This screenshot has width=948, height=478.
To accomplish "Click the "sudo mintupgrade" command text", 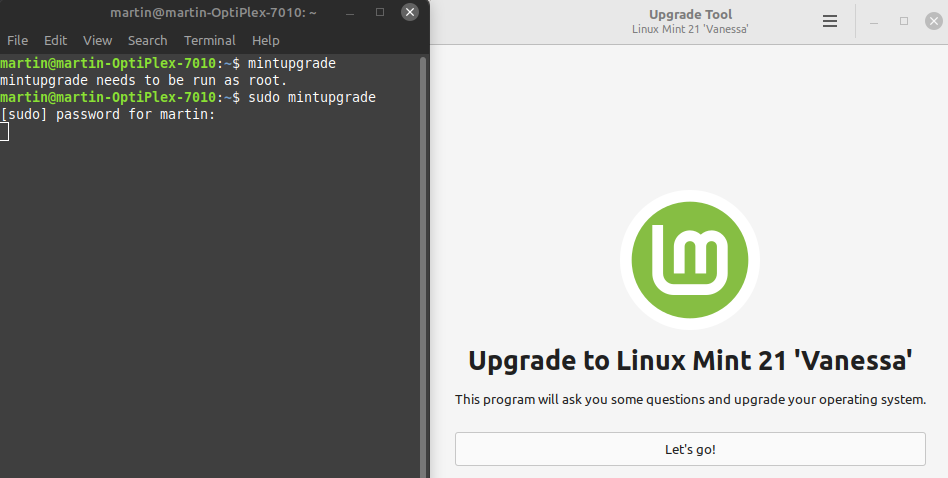I will pyautogui.click(x=312, y=97).
